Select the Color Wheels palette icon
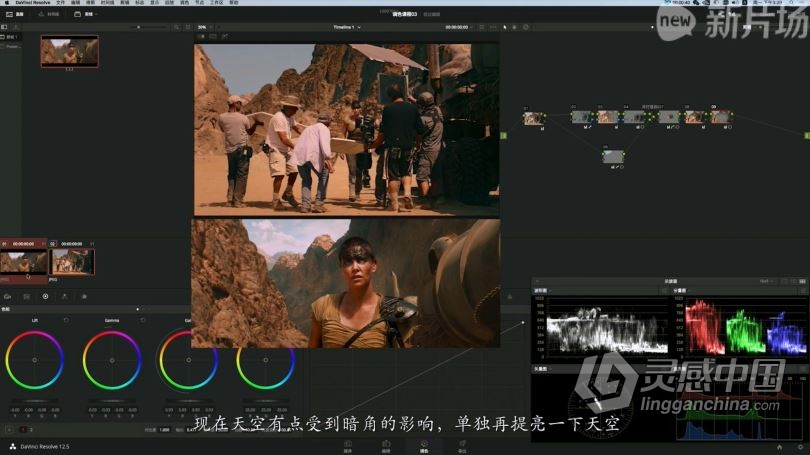 point(45,296)
